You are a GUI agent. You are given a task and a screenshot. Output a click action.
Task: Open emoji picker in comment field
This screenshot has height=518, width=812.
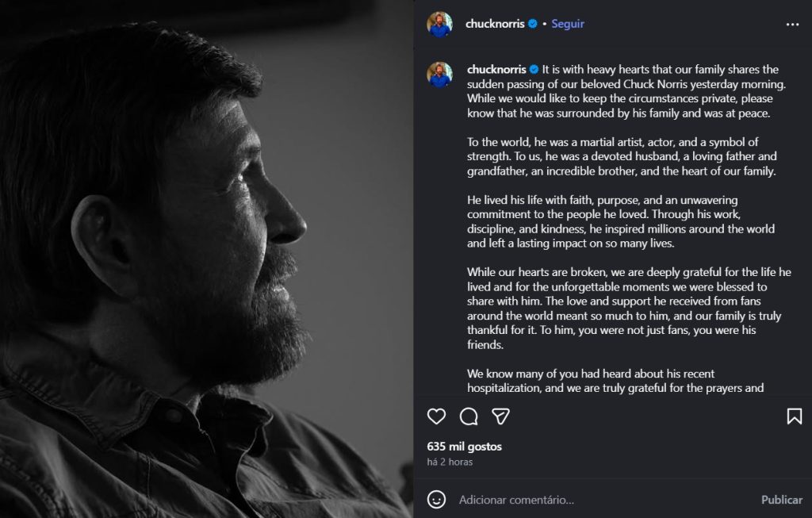pyautogui.click(x=436, y=499)
